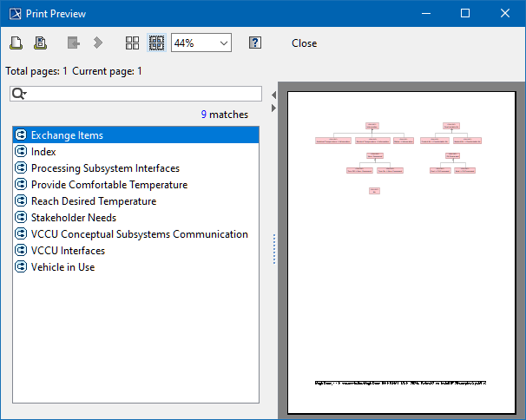Screen dimensions: 526x420
Task: Select Stakeholder Needs diagram
Action: [73, 218]
